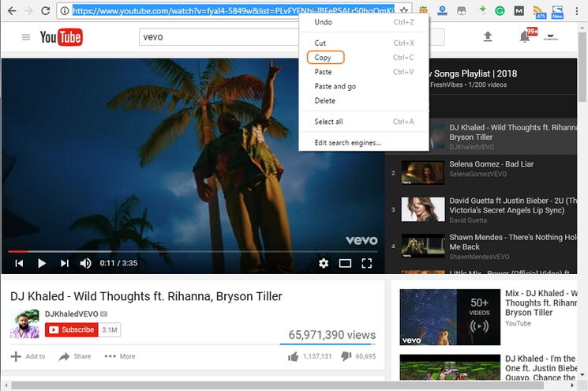Reload the page with the refresh icon
The width and height of the screenshot is (588, 391).
[45, 10]
